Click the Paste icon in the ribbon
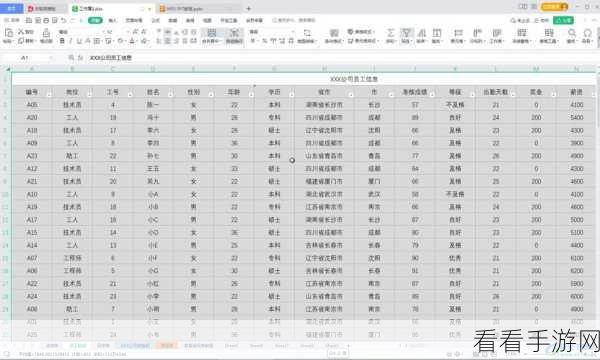This screenshot has height=360, width=600. (x=8, y=33)
